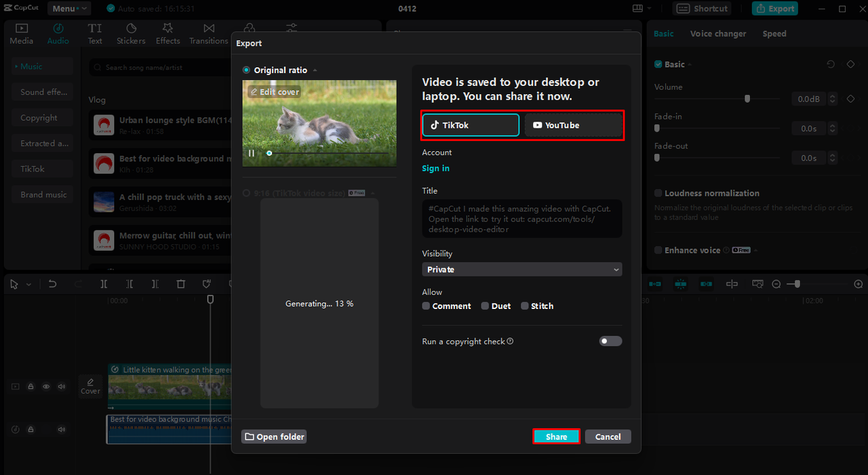Select the YouTube share tab
The height and width of the screenshot is (475, 868).
573,125
